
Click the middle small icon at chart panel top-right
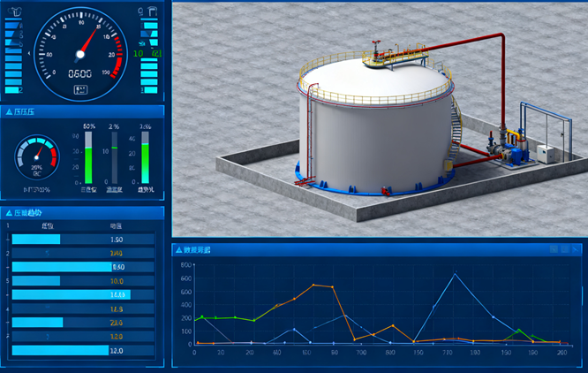[565, 250]
